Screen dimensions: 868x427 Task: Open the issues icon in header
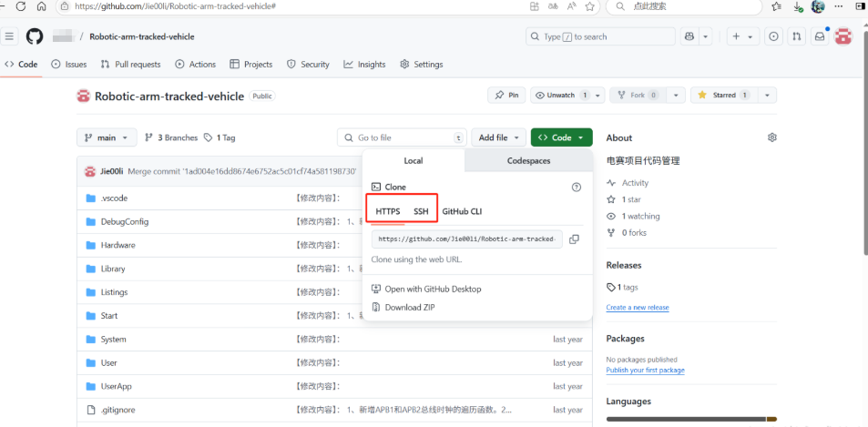click(773, 36)
